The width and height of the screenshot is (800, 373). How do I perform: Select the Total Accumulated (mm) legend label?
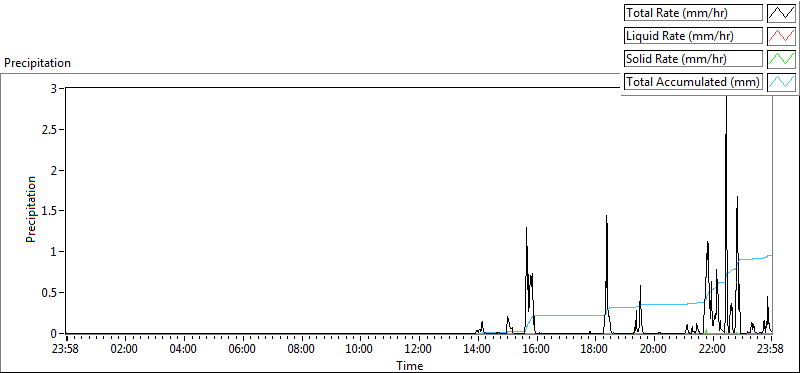(693, 82)
